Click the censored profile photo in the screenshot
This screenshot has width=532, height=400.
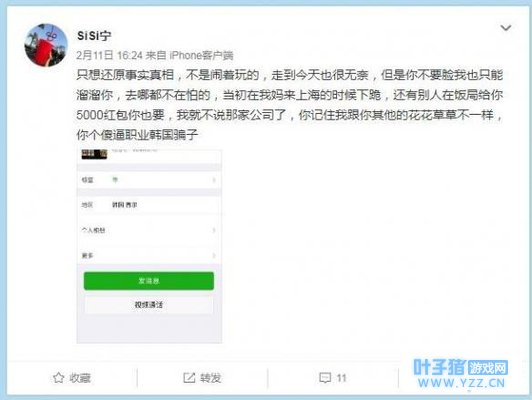[x=94, y=154]
